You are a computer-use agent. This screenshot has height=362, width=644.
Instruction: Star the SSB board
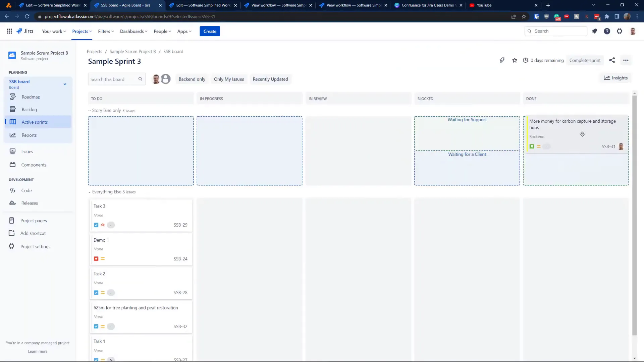click(515, 60)
